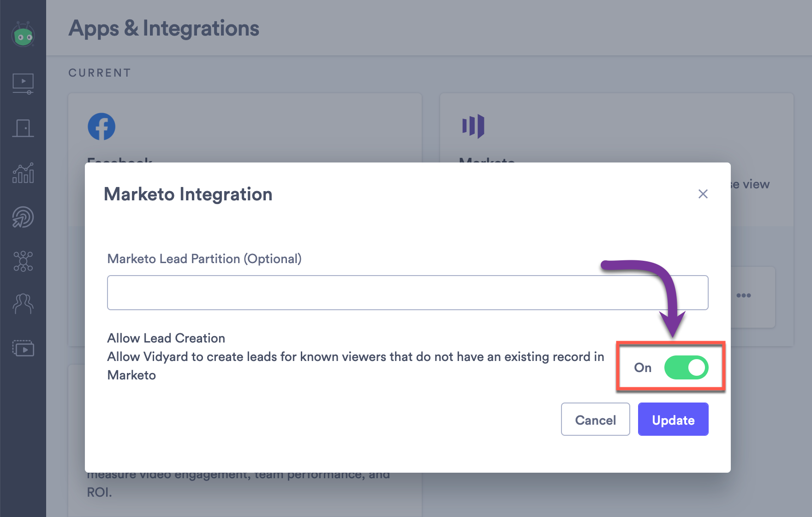Open the analytics bar chart icon
Viewport: 812px width, 517px height.
23,173
